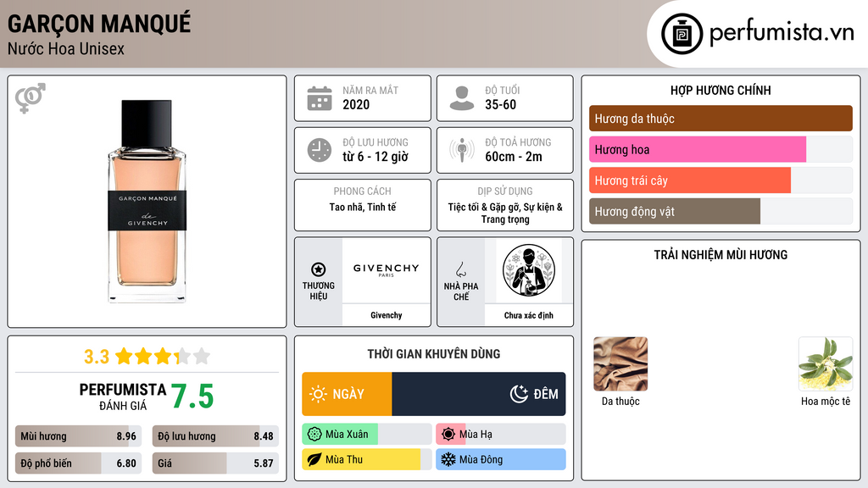The image size is (868, 488).
Task: Click the clock icon for longevity
Action: click(320, 150)
